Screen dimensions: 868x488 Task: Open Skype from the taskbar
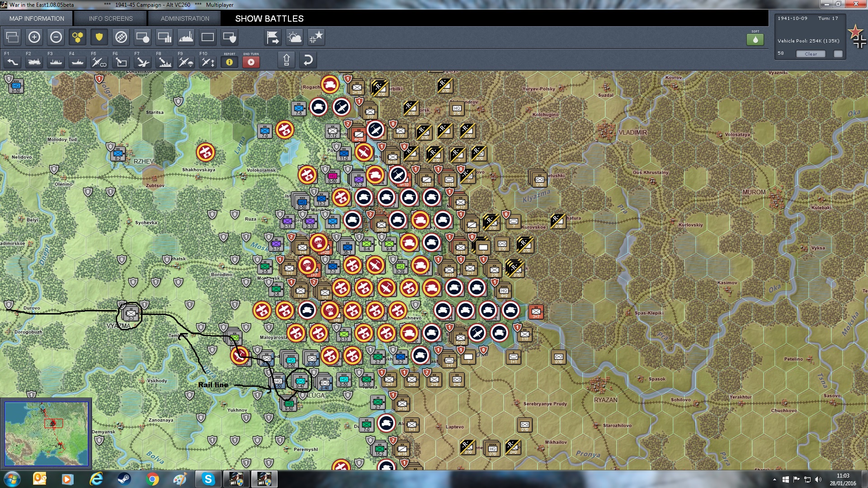click(208, 479)
